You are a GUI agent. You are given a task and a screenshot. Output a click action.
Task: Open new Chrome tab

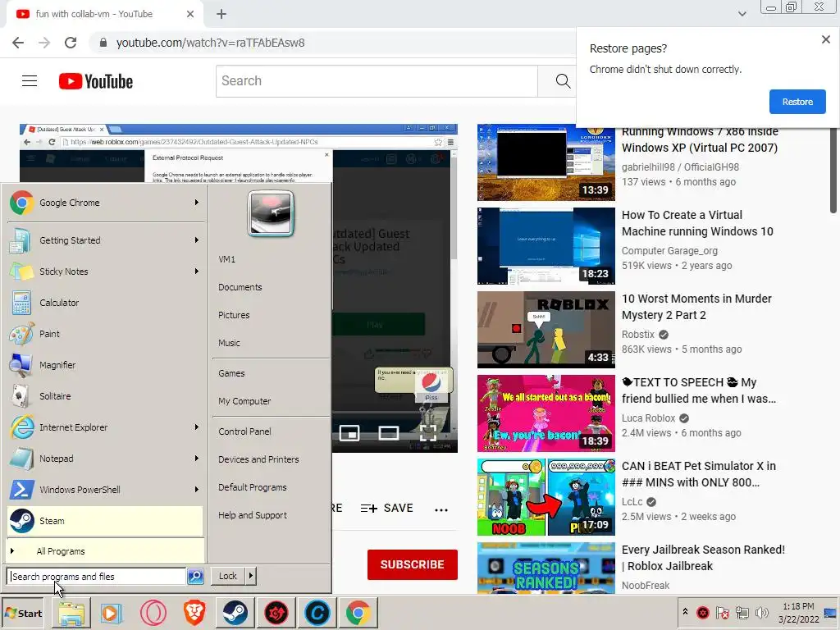tap(221, 15)
